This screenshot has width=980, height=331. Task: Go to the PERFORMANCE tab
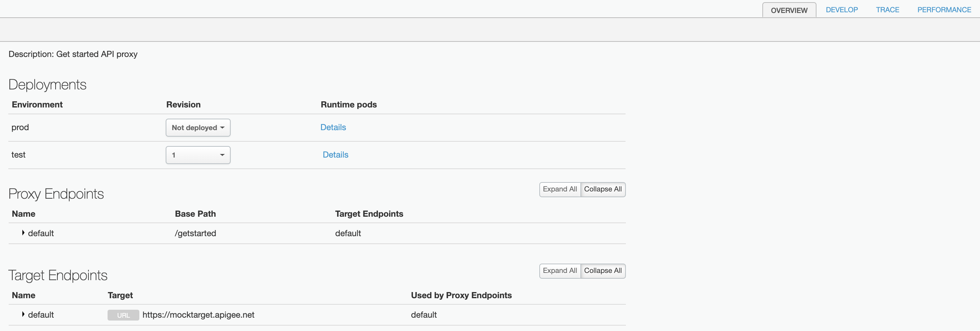pyautogui.click(x=944, y=9)
